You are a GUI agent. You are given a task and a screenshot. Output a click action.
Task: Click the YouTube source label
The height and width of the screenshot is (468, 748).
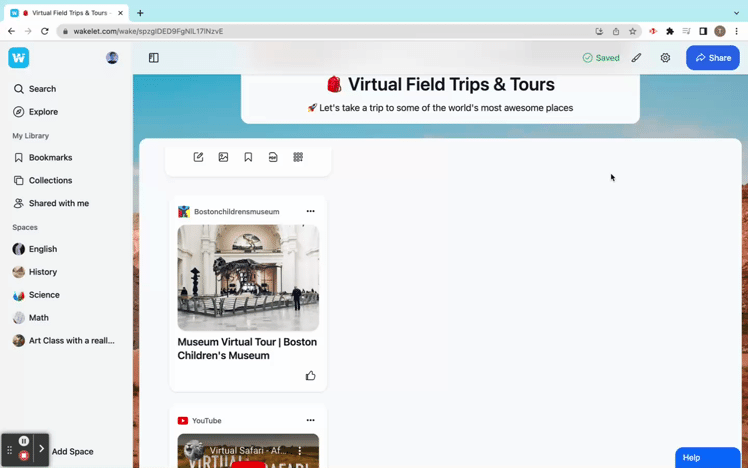207,421
